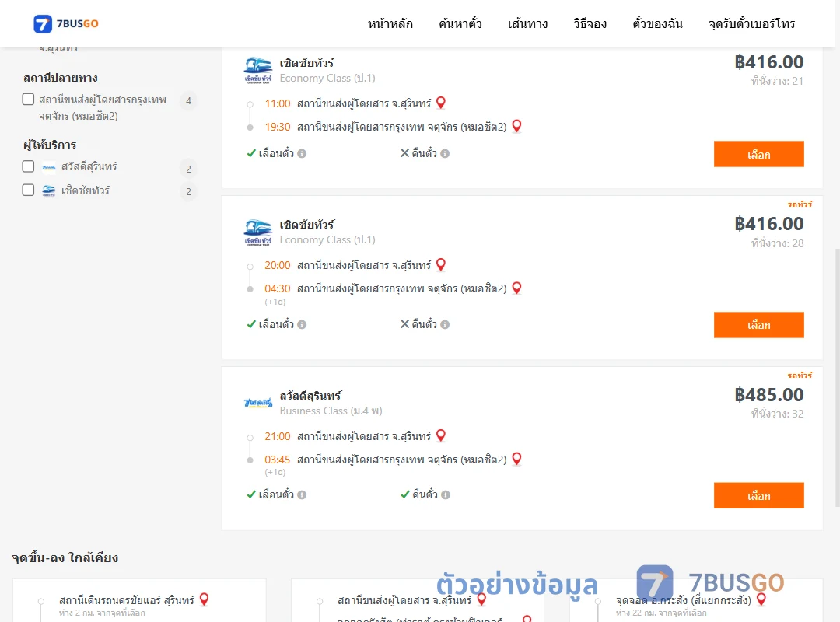Click เชิดชัยทัวร์ bus logo in filter list

pyautogui.click(x=49, y=190)
